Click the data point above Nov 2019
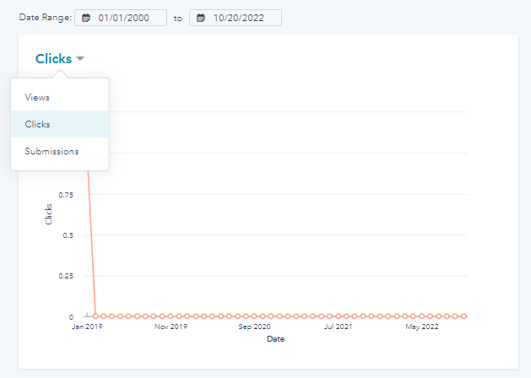The height and width of the screenshot is (378, 531). (171, 316)
